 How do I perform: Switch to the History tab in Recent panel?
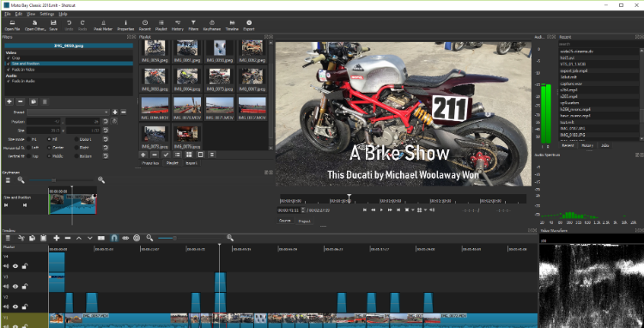(587, 145)
